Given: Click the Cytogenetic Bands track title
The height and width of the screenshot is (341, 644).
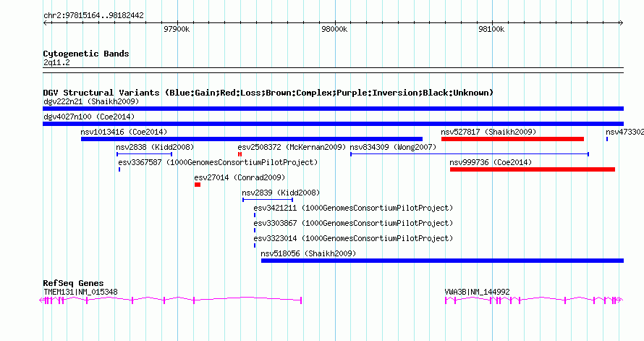Looking at the screenshot, I should 86,54.
